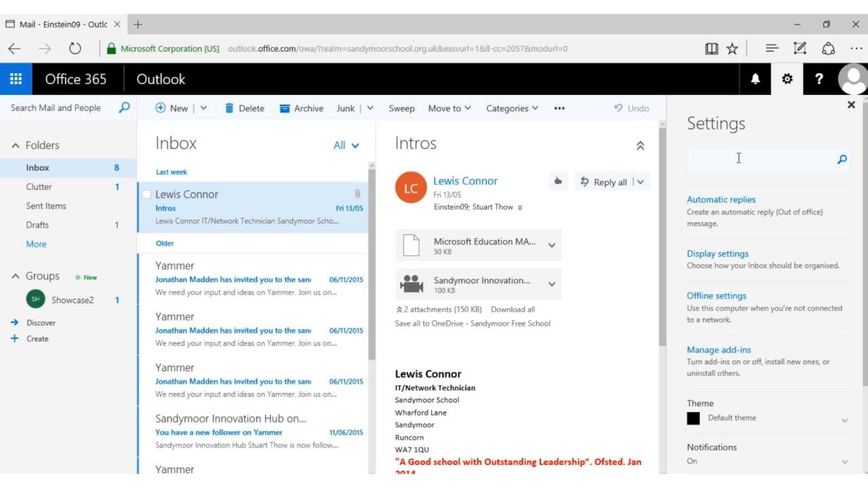The height and width of the screenshot is (488, 868).
Task: Click the browser address bar URL
Action: click(397, 49)
